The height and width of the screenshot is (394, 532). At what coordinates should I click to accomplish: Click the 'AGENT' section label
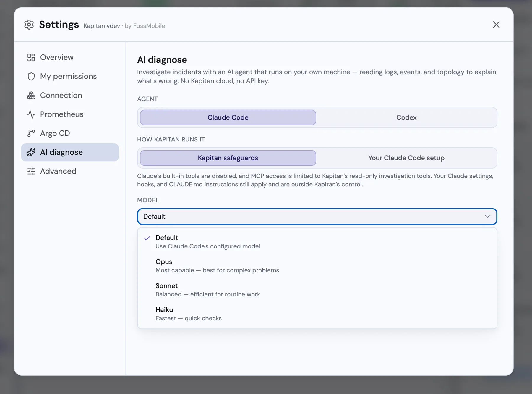click(x=147, y=99)
